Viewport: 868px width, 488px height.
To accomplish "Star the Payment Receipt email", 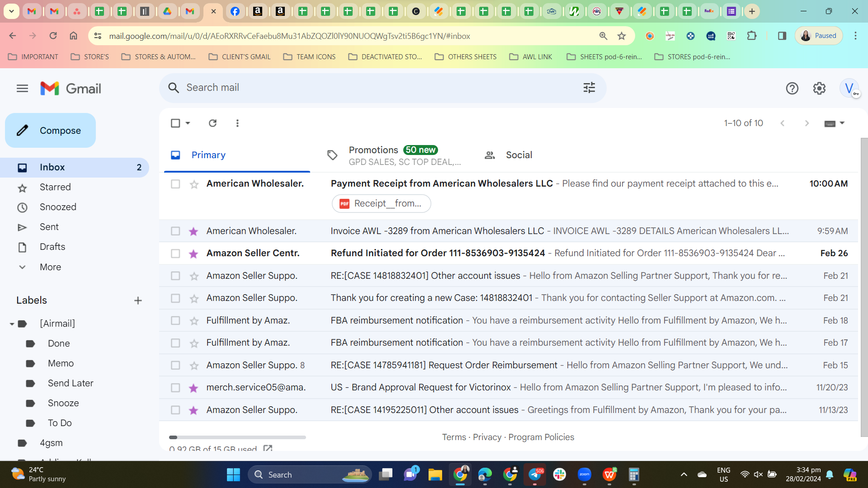I will (194, 184).
